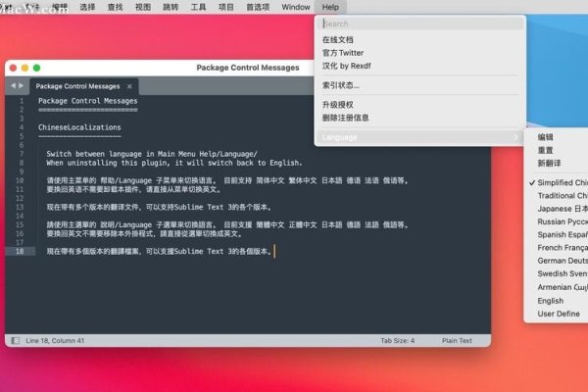Screen dimensions: 588x392
Task: Go to previous tab with left arrow
Action: [x=13, y=86]
